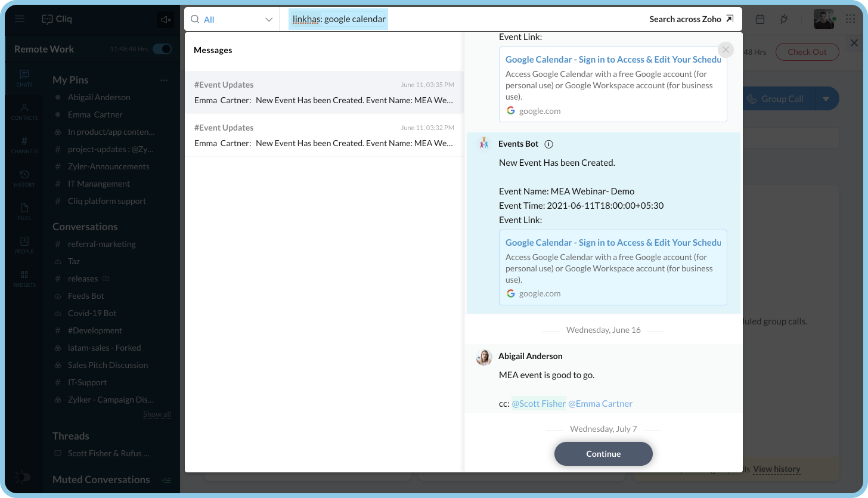Select the June 11, 03:35 PM search result
The image size is (868, 498).
pyautogui.click(x=324, y=92)
